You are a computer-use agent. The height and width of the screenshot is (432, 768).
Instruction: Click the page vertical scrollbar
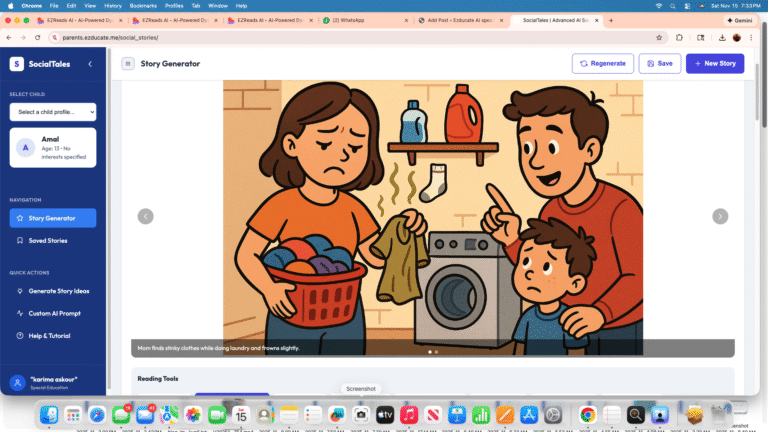(x=757, y=93)
